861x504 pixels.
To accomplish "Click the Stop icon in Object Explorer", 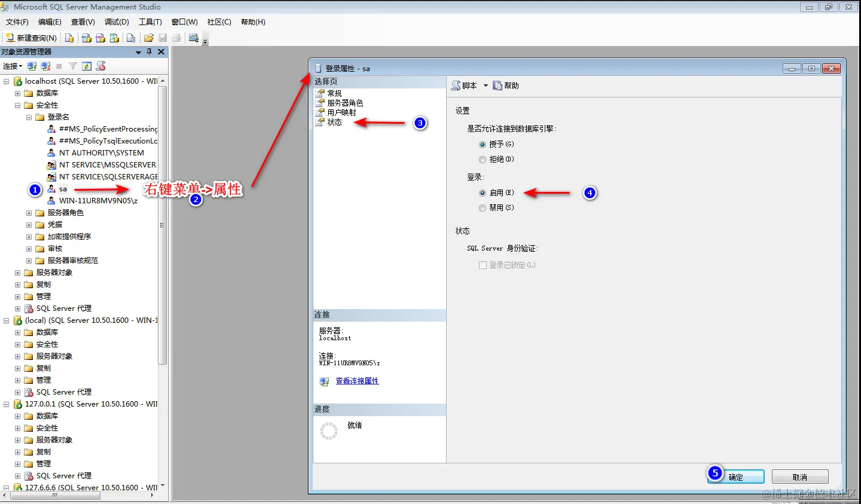I will (59, 66).
